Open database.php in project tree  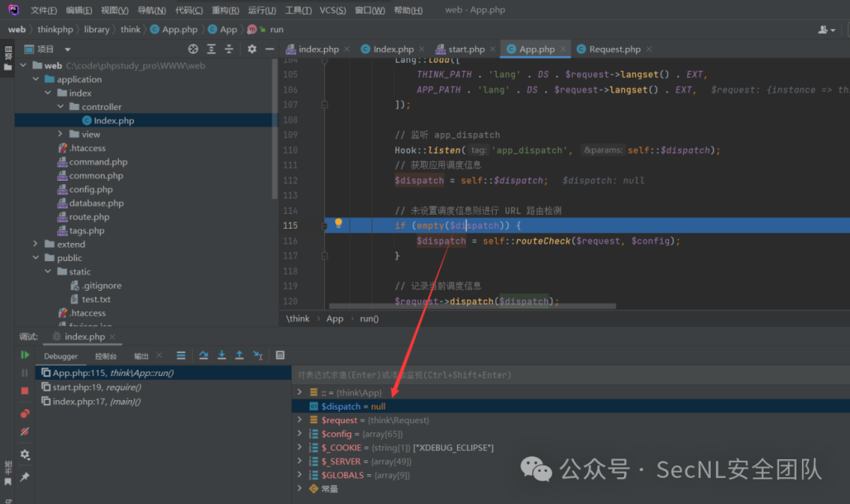coord(96,203)
